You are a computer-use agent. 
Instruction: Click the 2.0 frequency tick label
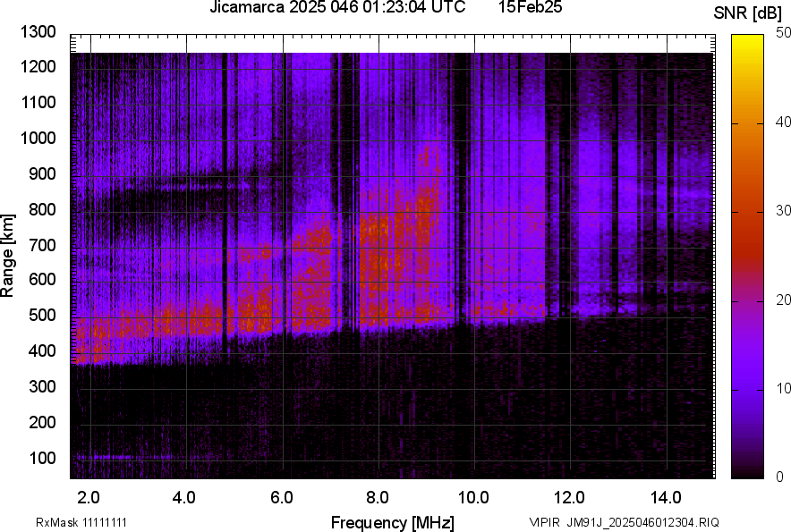click(x=88, y=496)
